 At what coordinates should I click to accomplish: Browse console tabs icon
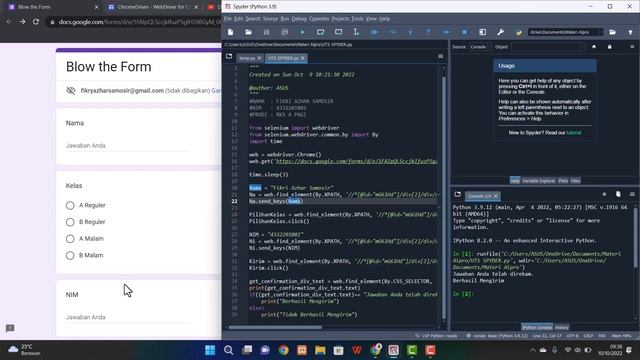tap(458, 194)
